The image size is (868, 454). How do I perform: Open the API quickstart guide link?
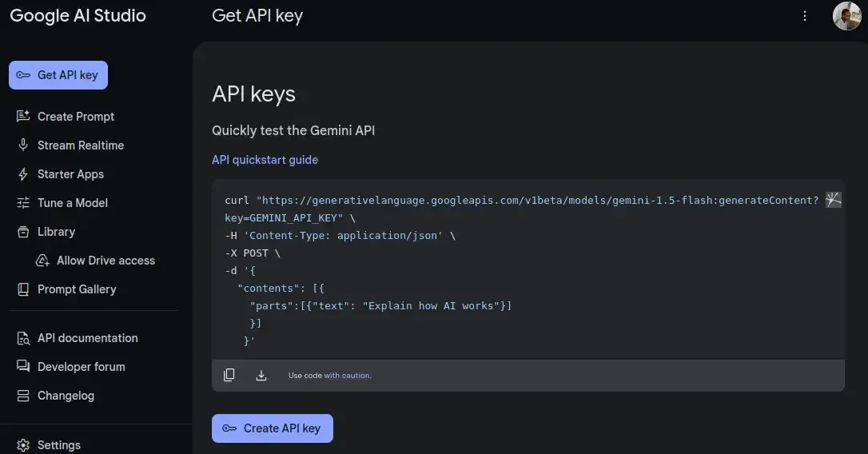(x=265, y=160)
